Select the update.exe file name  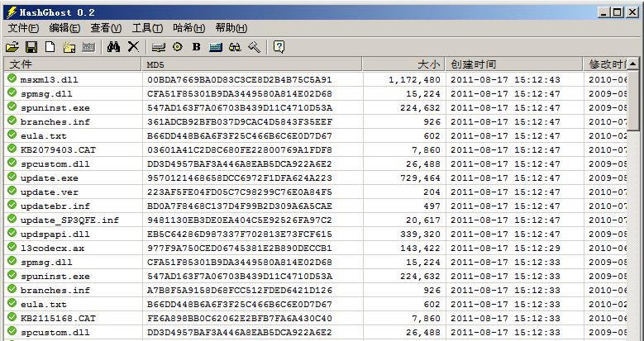50,178
